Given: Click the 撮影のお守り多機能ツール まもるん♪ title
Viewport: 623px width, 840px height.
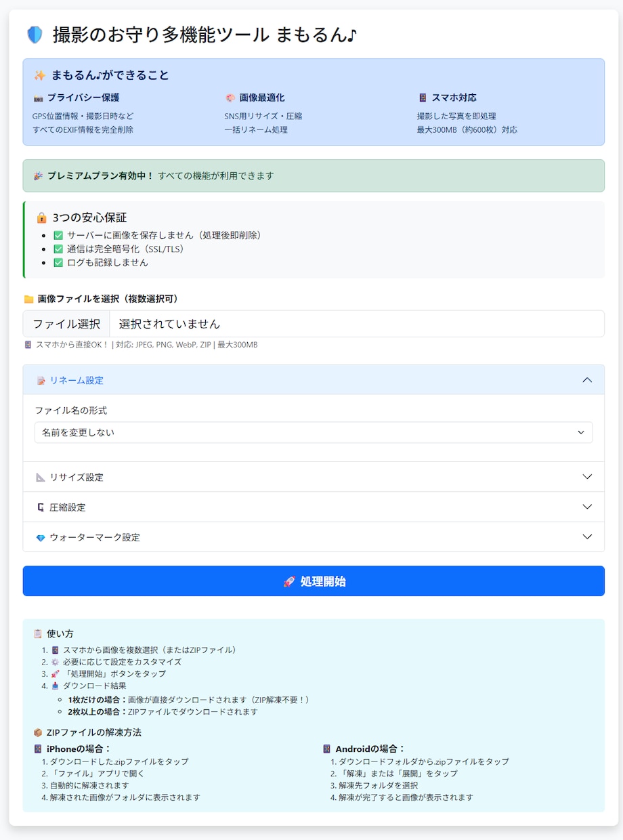Looking at the screenshot, I should [x=205, y=35].
